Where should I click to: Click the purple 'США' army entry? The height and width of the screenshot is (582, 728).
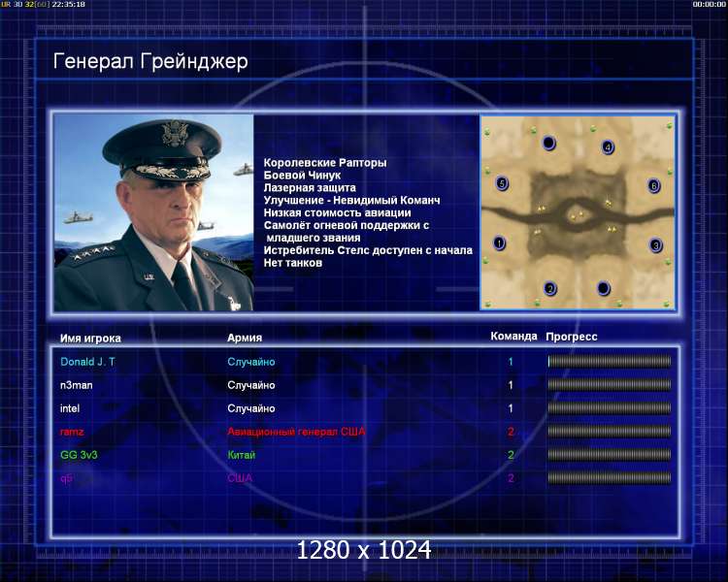[240, 478]
